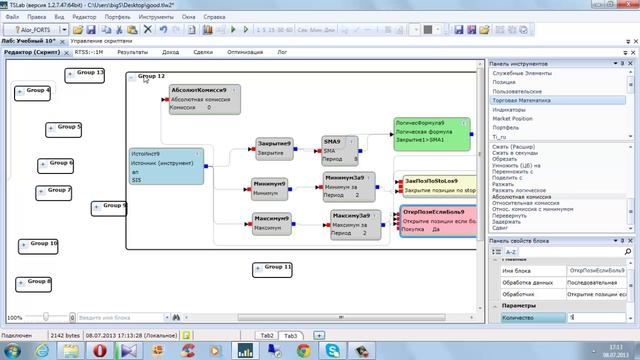Screen dimensions: 640x360
Task: Open TSLab chart icon in Windows taskbar
Action: point(245,351)
